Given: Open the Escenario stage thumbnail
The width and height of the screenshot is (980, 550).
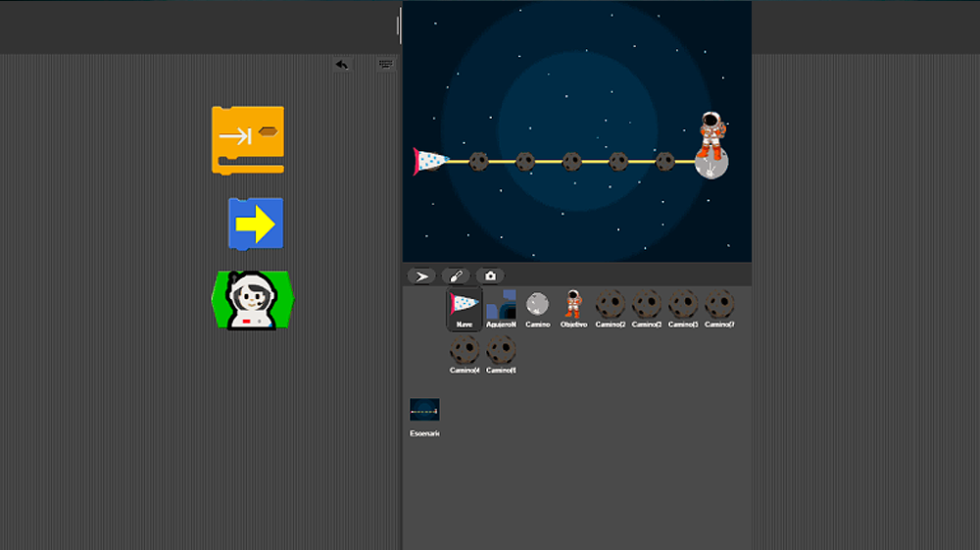Looking at the screenshot, I should coord(424,412).
